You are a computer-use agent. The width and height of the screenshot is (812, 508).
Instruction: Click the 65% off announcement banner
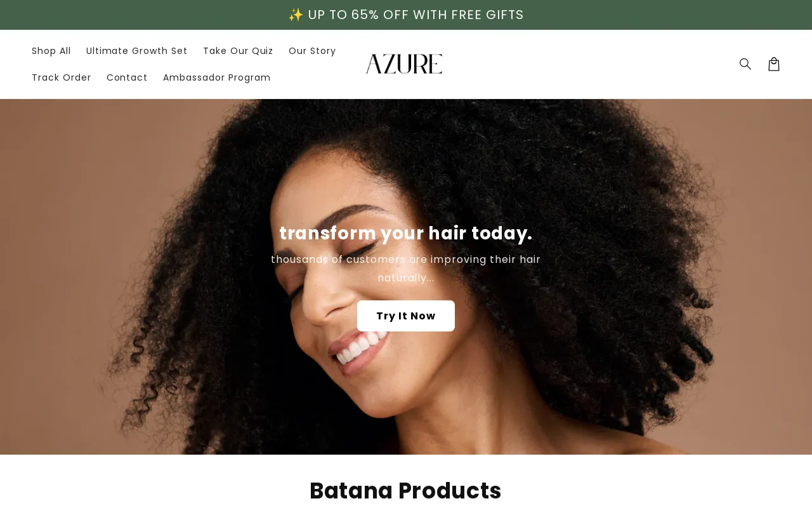point(406,15)
